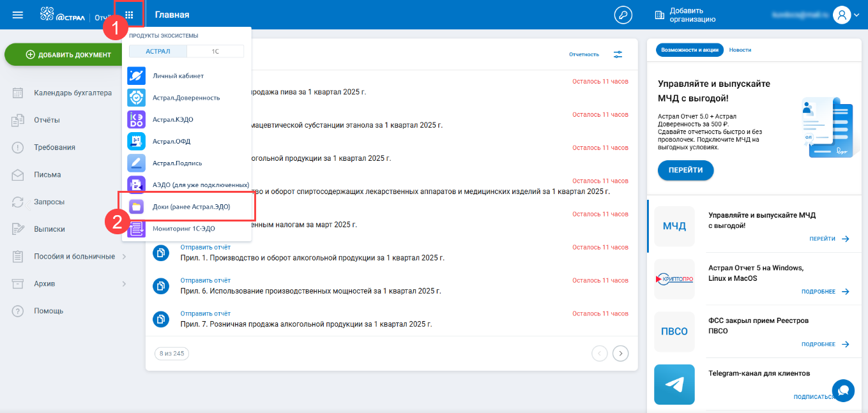The height and width of the screenshot is (413, 868).
Task: Click Отправить отчёт link above Прил. 7
Action: tap(206, 313)
